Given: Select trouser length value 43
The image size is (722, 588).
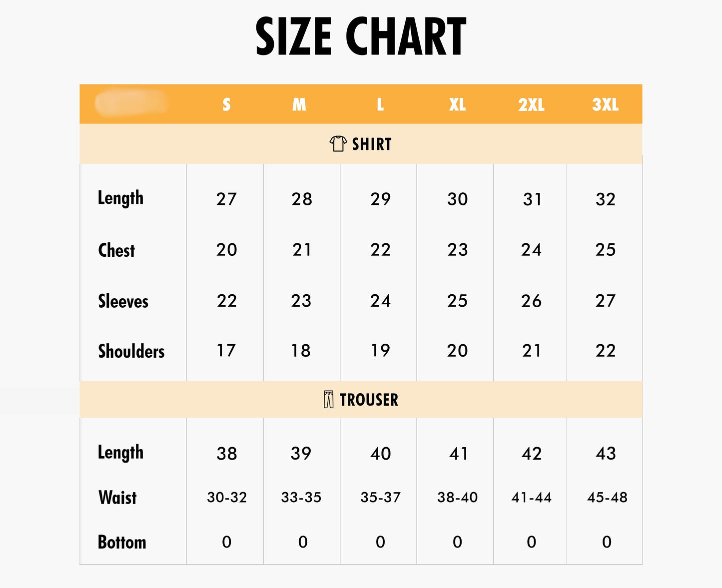Looking at the screenshot, I should pyautogui.click(x=606, y=454).
